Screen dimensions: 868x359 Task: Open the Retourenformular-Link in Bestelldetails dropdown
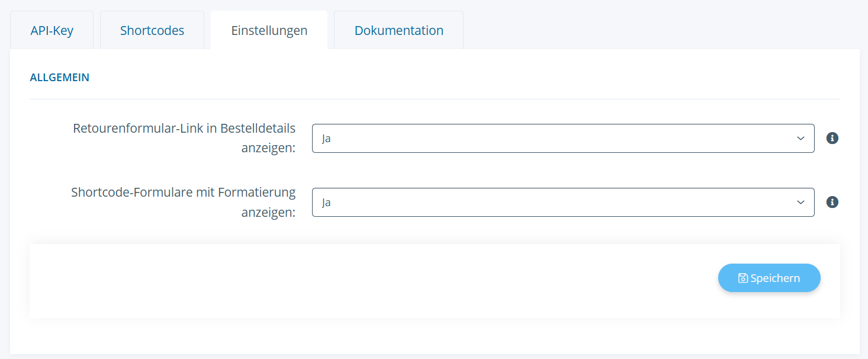[x=562, y=138]
